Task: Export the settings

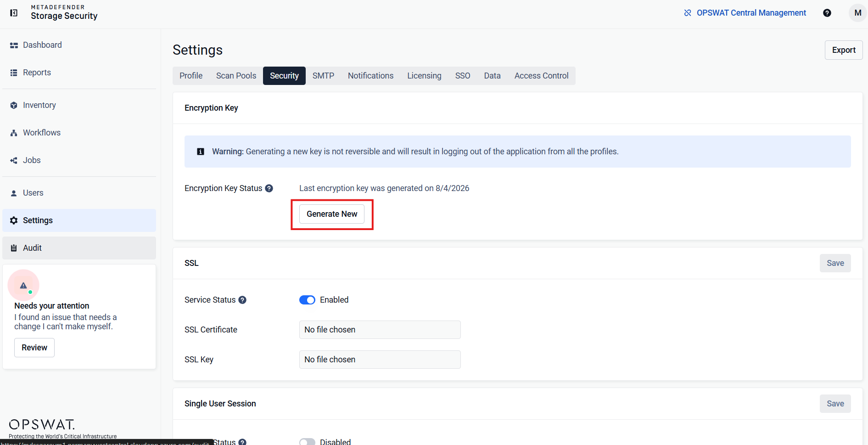Action: 844,50
